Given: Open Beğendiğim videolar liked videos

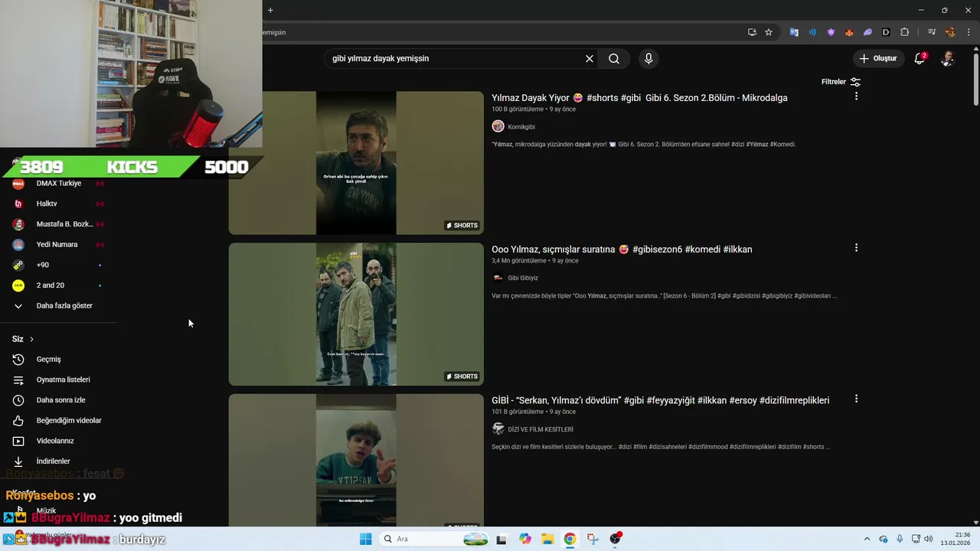Looking at the screenshot, I should click(x=58, y=421).
